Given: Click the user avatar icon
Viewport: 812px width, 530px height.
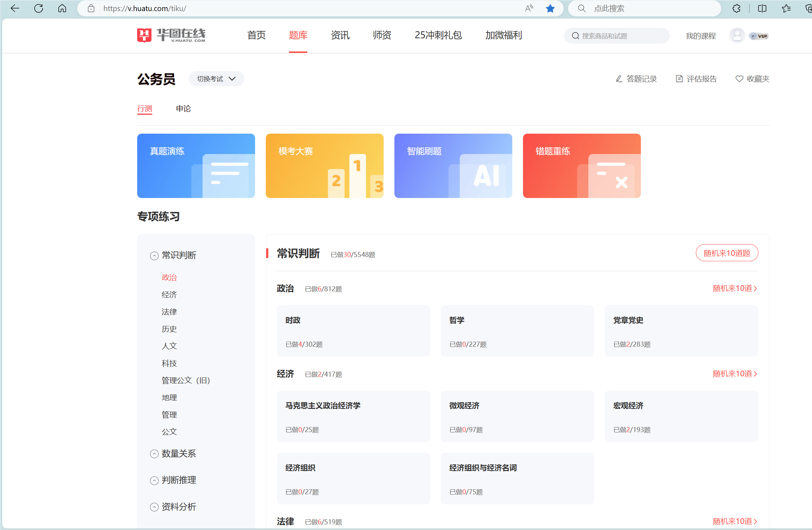Looking at the screenshot, I should (737, 36).
